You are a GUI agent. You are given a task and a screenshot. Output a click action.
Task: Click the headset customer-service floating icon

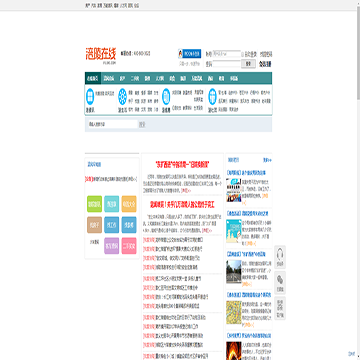pos(280,257)
